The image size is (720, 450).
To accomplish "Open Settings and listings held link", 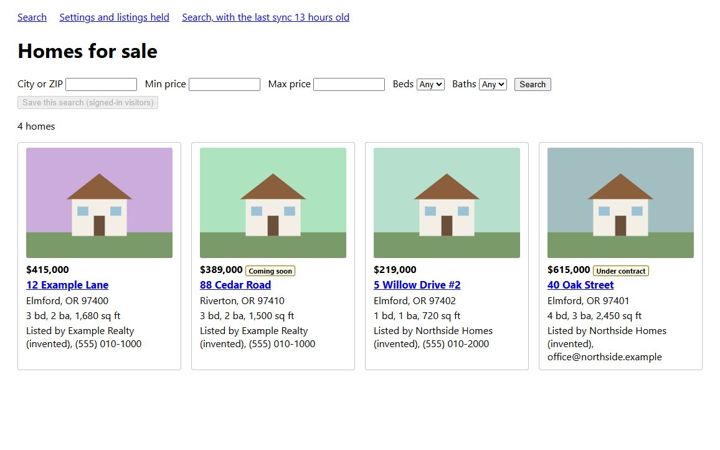I will [114, 17].
